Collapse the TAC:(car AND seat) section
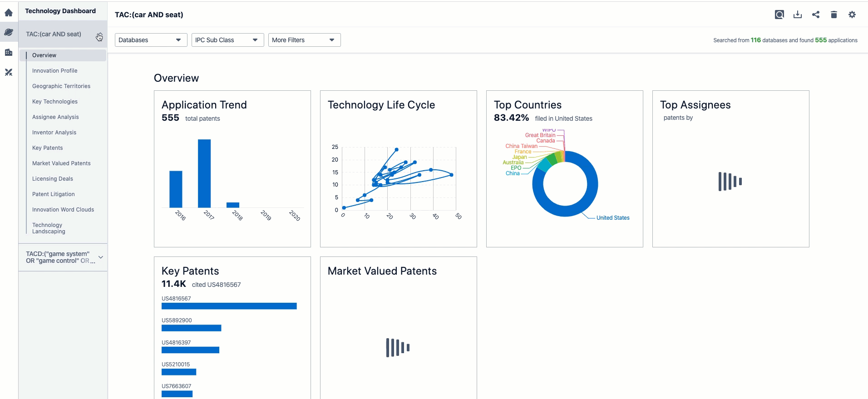Image resolution: width=868 pixels, height=399 pixels. pyautogui.click(x=99, y=35)
